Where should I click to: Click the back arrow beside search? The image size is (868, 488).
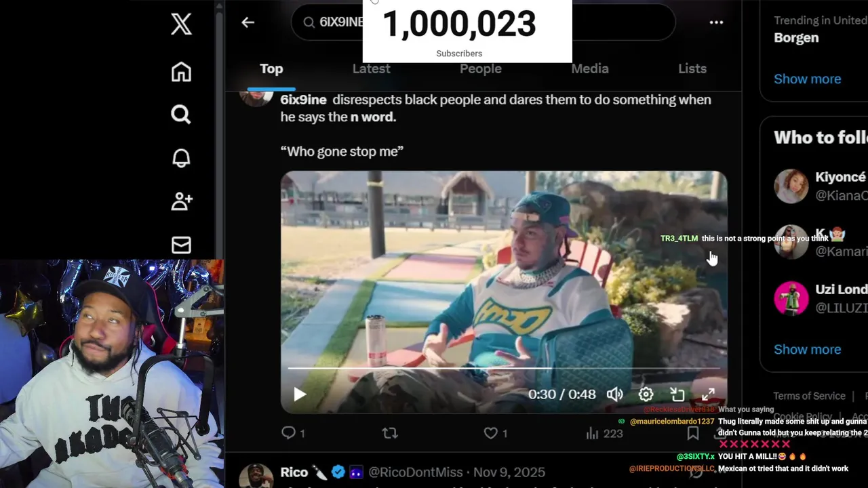pyautogui.click(x=248, y=22)
